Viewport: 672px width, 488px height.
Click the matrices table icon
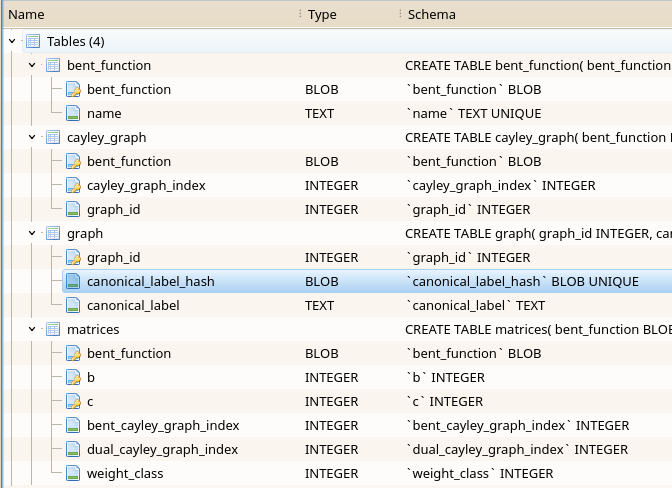click(x=53, y=330)
